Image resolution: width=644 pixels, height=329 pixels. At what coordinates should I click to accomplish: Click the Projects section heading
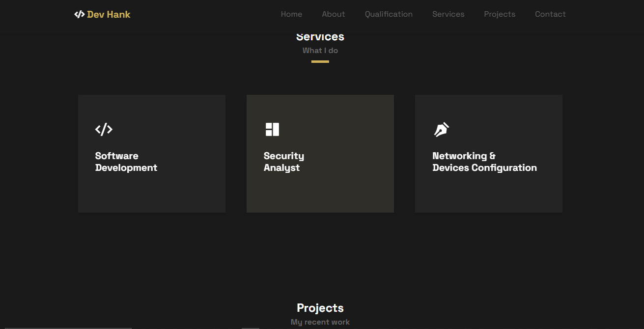(x=320, y=308)
